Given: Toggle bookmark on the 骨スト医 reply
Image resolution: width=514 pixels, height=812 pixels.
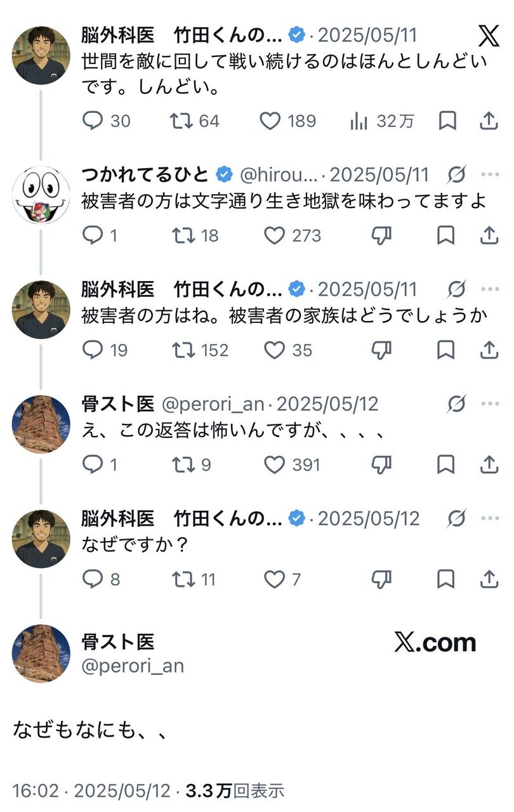Looking at the screenshot, I should (x=447, y=465).
